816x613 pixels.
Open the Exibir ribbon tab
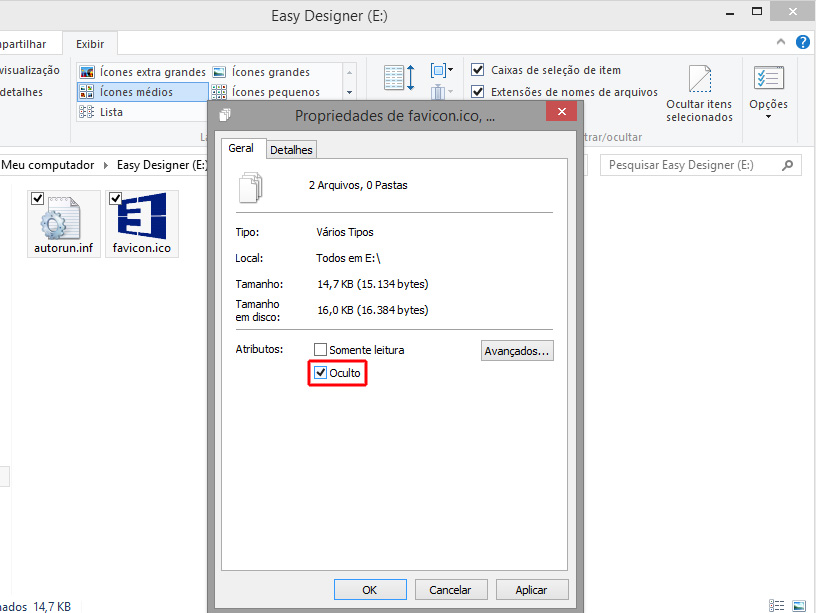pyautogui.click(x=90, y=44)
